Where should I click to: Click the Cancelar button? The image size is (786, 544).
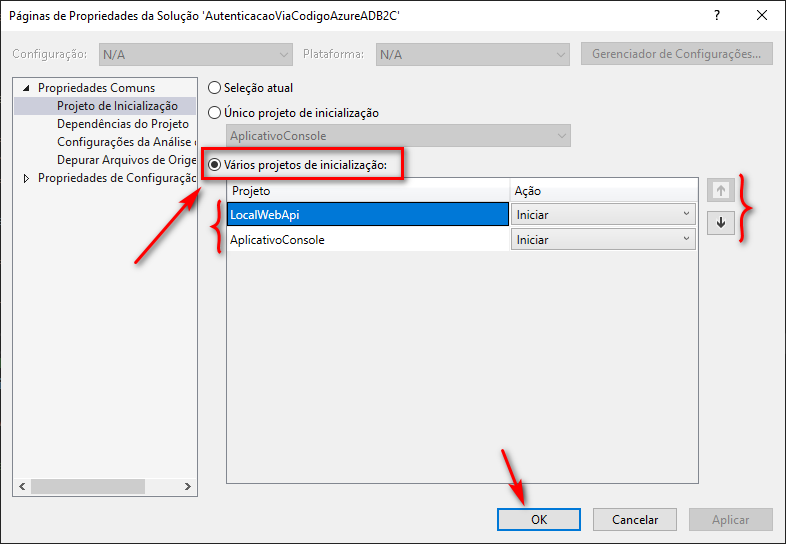pyautogui.click(x=635, y=519)
